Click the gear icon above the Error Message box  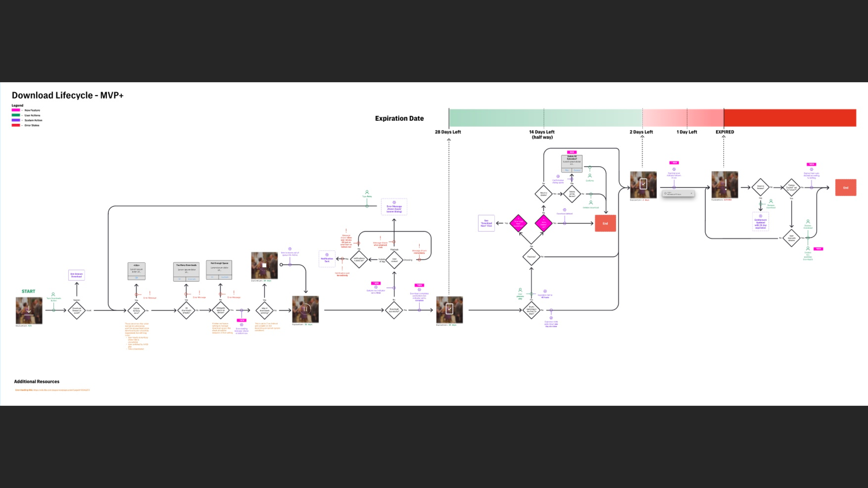pos(394,202)
